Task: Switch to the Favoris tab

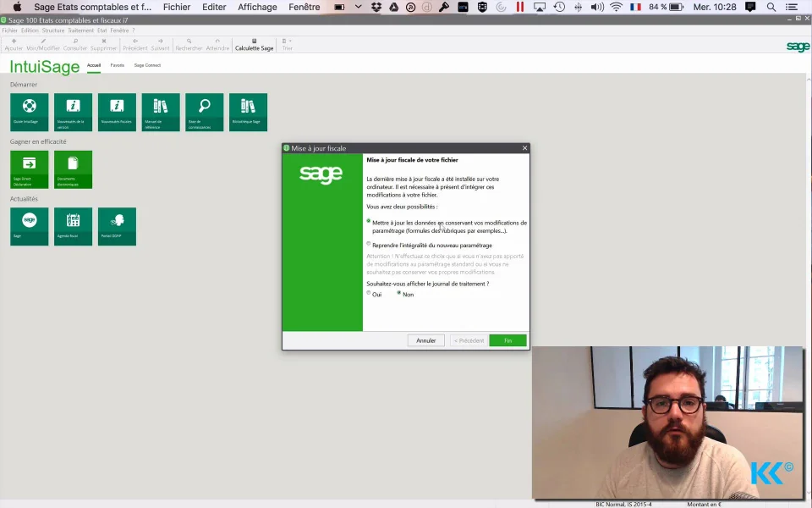Action: (117, 65)
